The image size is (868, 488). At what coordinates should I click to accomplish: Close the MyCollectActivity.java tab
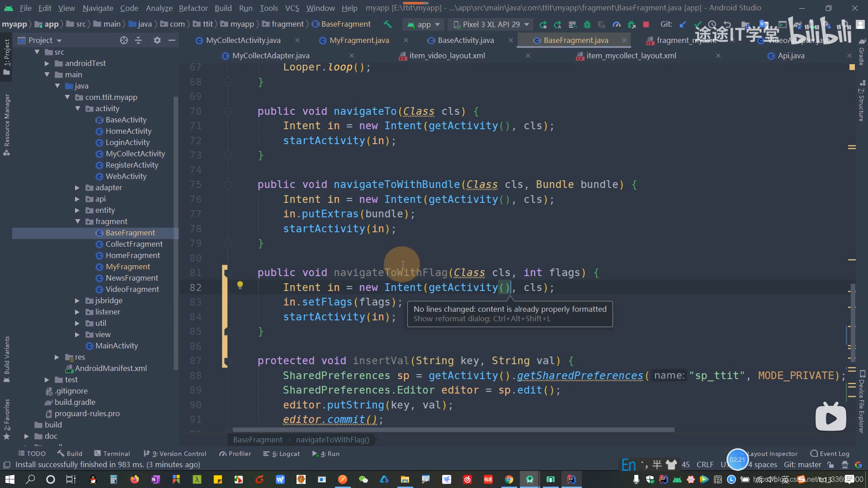point(297,40)
